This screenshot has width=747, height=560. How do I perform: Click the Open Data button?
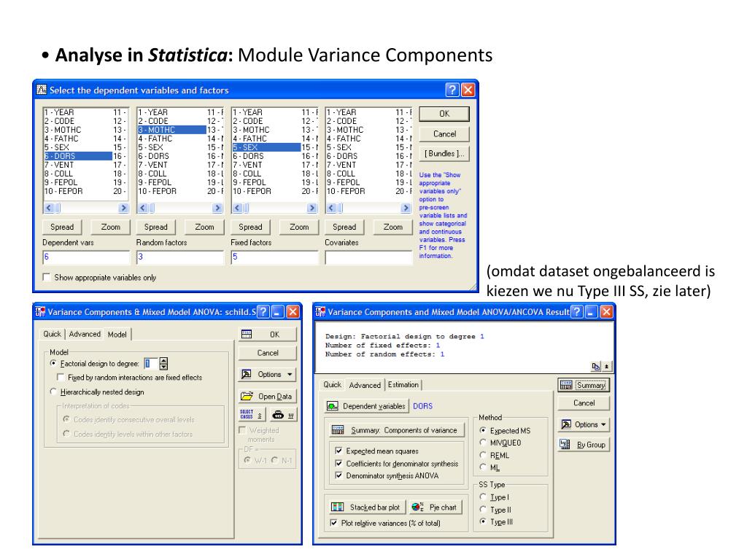(x=267, y=396)
